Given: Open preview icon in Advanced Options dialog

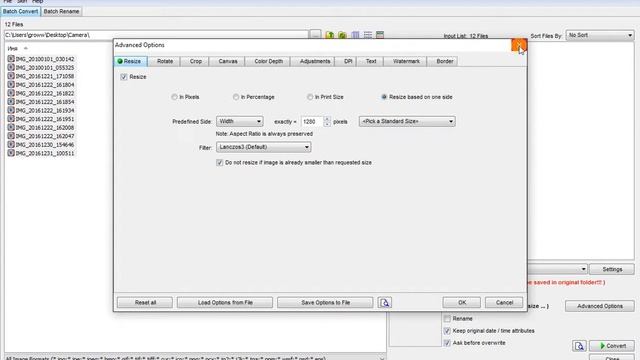Looking at the screenshot, I should (x=384, y=302).
